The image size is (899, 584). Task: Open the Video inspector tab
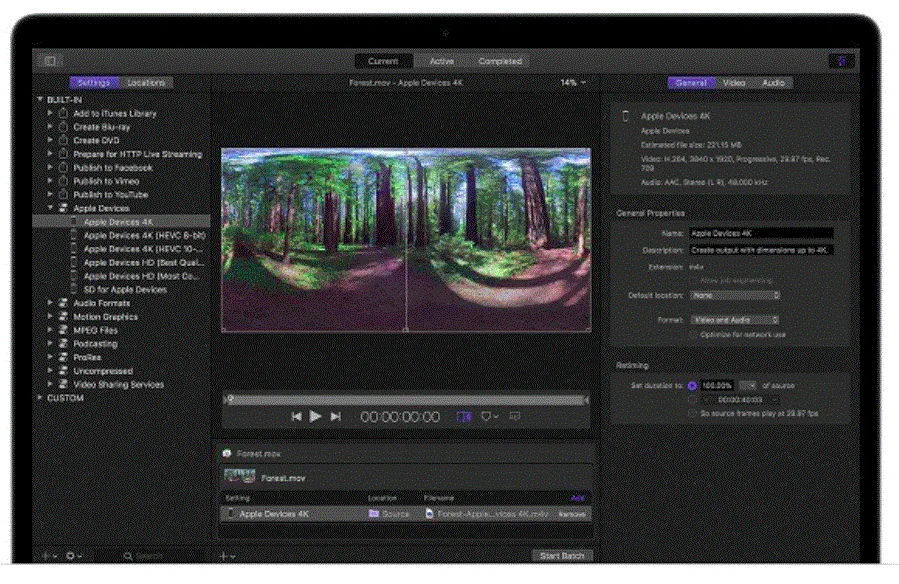pyautogui.click(x=734, y=83)
